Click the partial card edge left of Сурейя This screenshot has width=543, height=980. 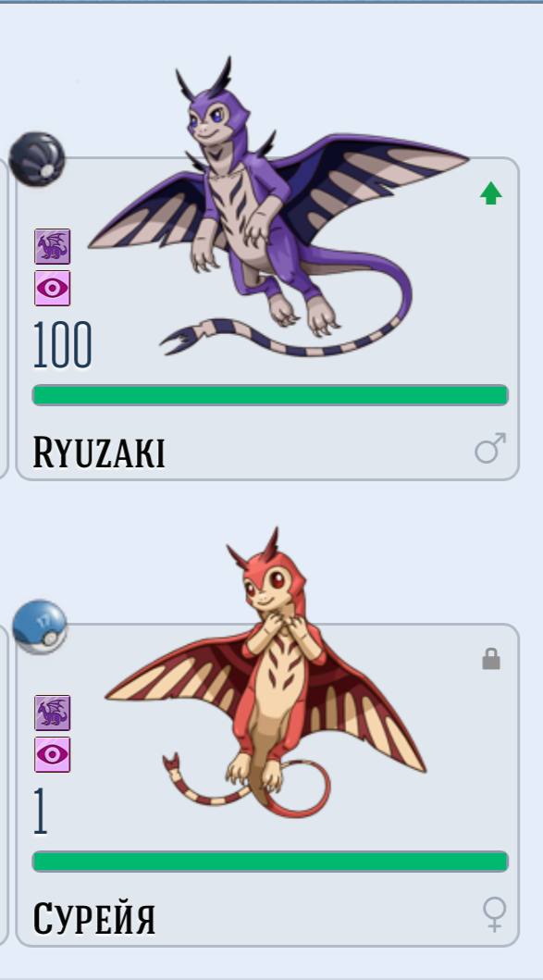[x=4, y=785]
